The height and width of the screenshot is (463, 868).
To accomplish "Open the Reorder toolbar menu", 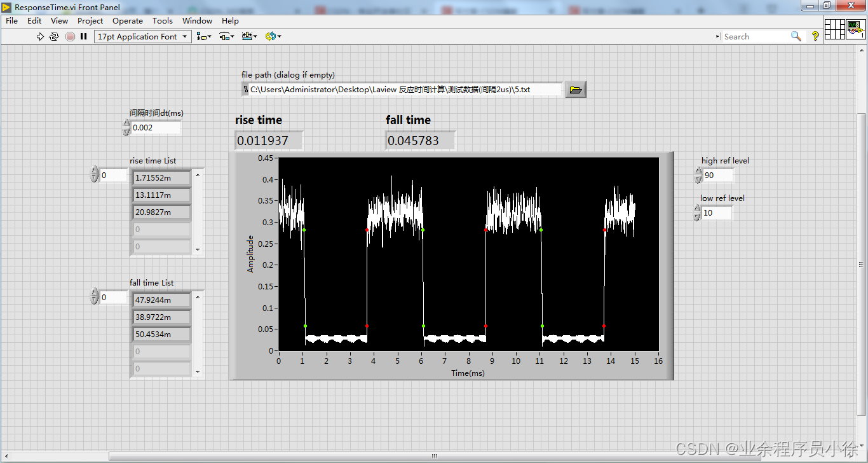I will pyautogui.click(x=273, y=36).
